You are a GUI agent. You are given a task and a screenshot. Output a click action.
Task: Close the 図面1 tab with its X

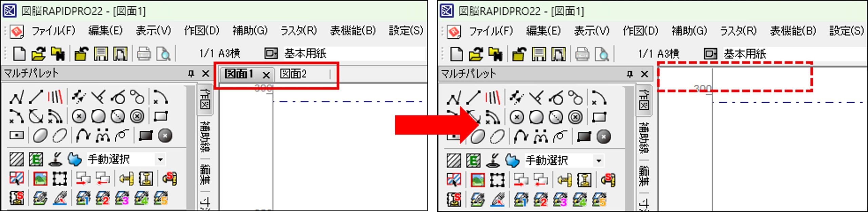pos(266,75)
